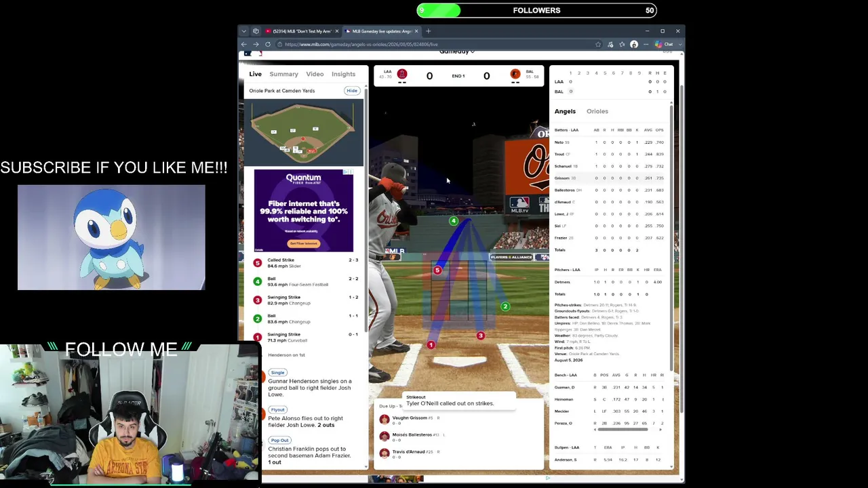This screenshot has height=488, width=868.
Task: Open the Insights tab
Action: 343,74
